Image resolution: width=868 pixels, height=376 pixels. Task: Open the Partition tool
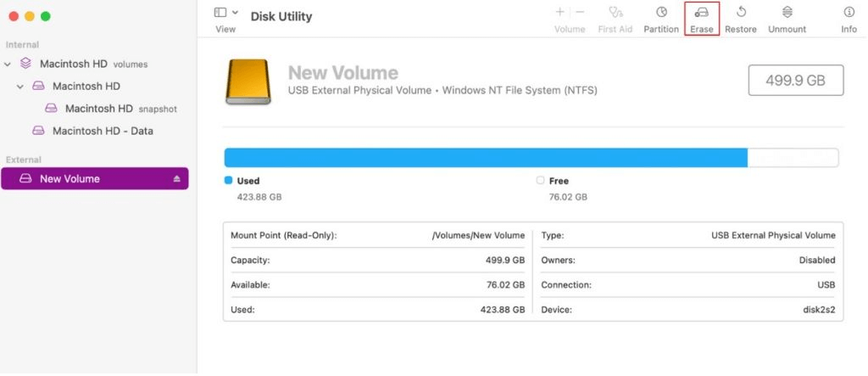point(661,13)
